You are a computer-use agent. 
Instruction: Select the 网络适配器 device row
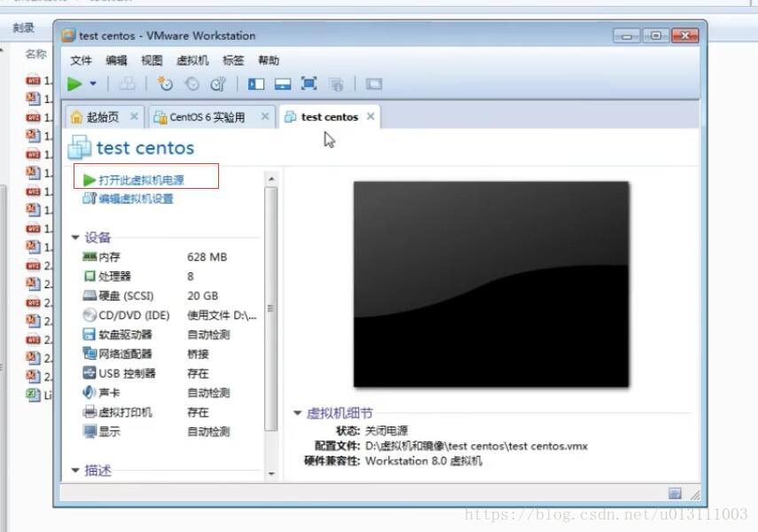(169, 354)
